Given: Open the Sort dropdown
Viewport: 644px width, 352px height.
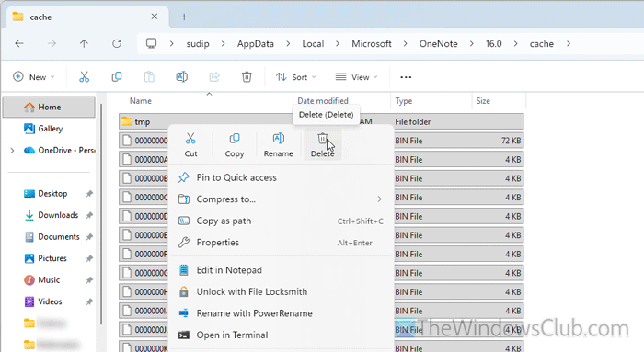Looking at the screenshot, I should point(295,77).
